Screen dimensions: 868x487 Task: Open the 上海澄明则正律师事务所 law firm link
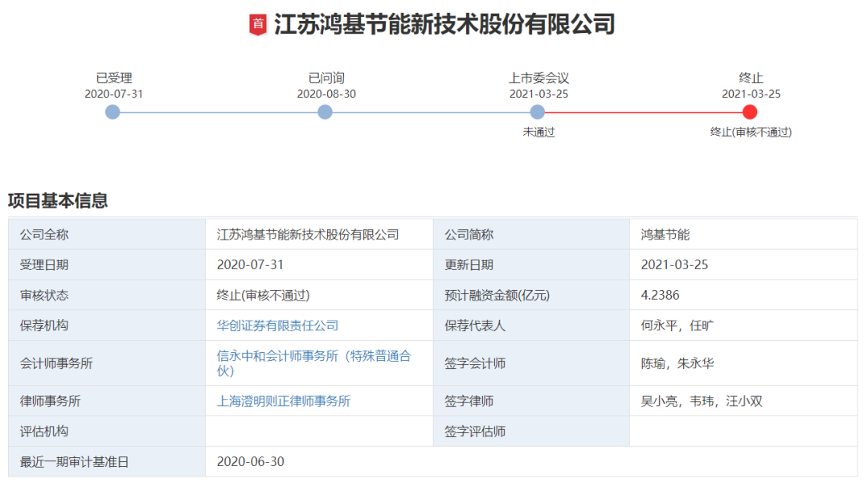click(x=285, y=401)
